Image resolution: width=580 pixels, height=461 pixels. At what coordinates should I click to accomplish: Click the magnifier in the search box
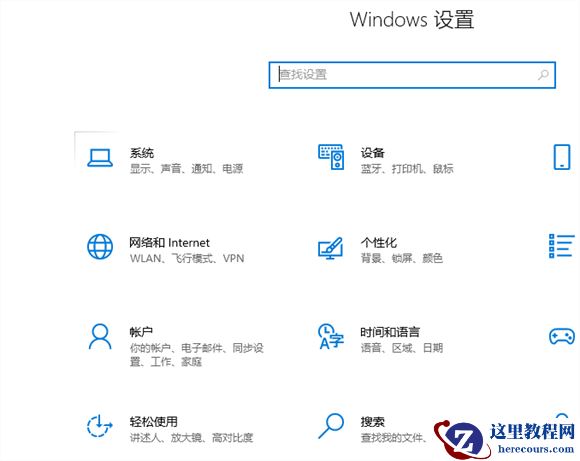[x=543, y=75]
